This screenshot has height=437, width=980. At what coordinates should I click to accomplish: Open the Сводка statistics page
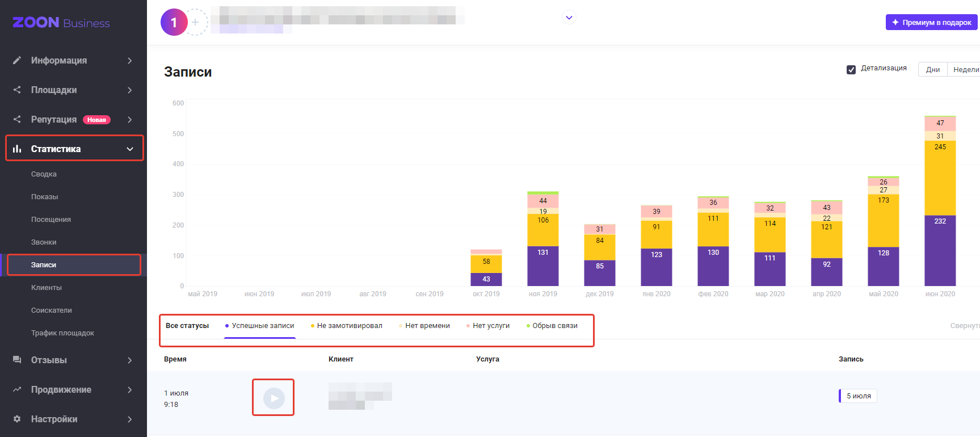(x=44, y=174)
